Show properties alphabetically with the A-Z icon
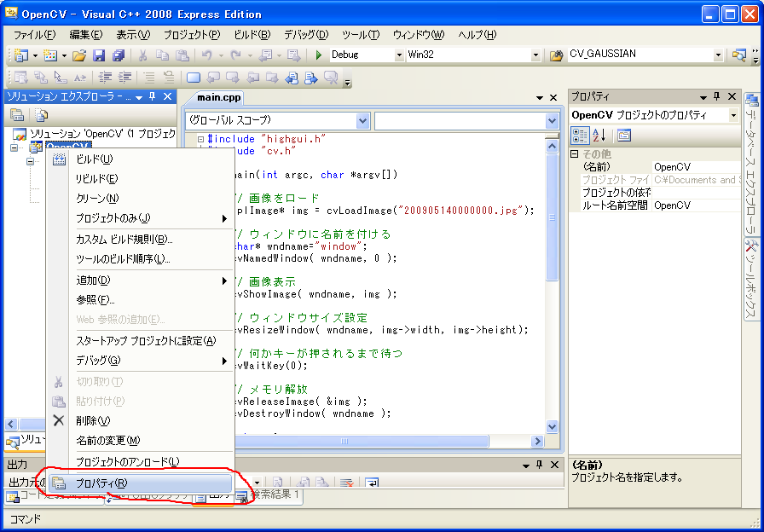 (599, 135)
